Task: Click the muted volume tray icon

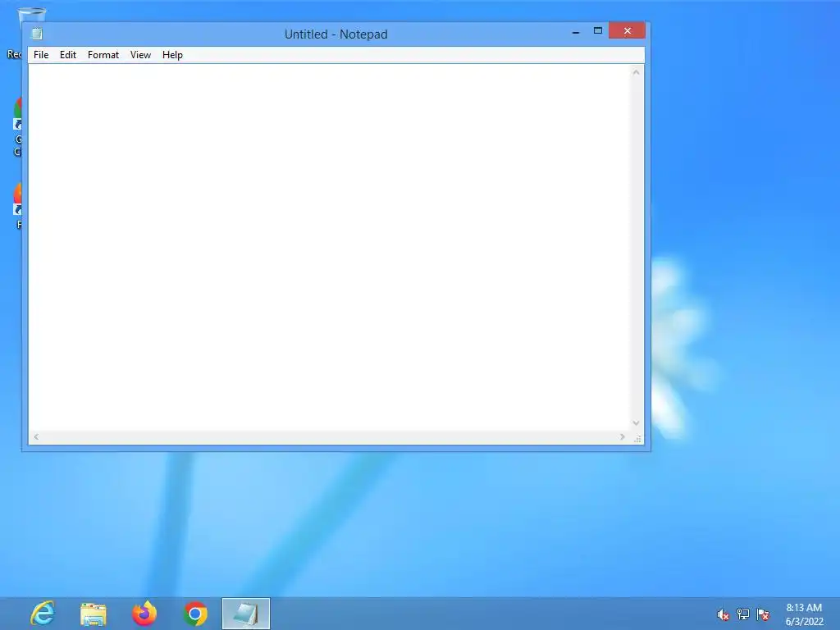Action: coord(723,615)
